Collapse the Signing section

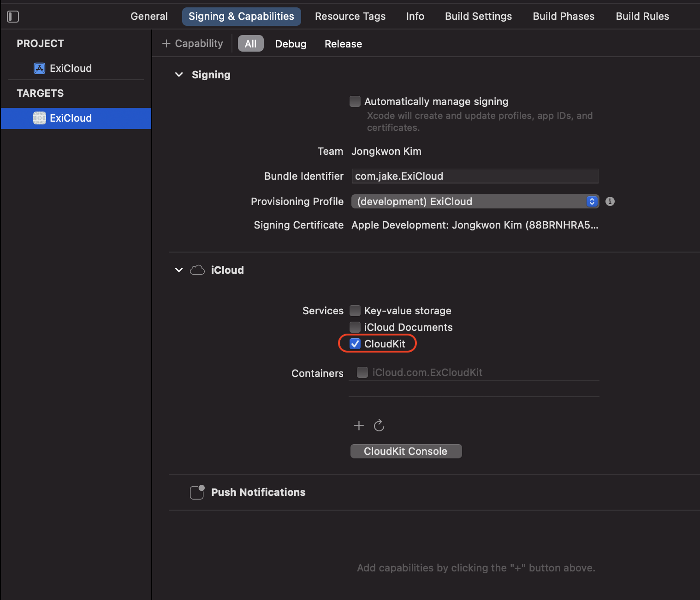pos(179,75)
